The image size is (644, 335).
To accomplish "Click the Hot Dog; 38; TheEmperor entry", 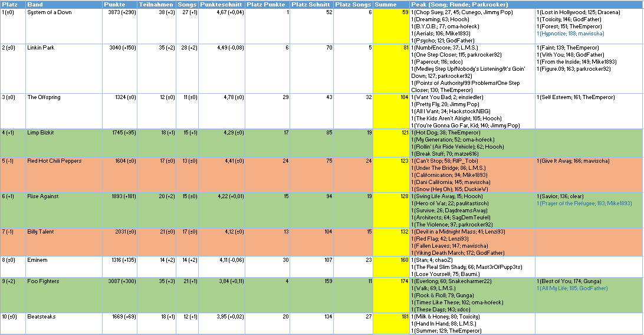I will coord(446,133).
